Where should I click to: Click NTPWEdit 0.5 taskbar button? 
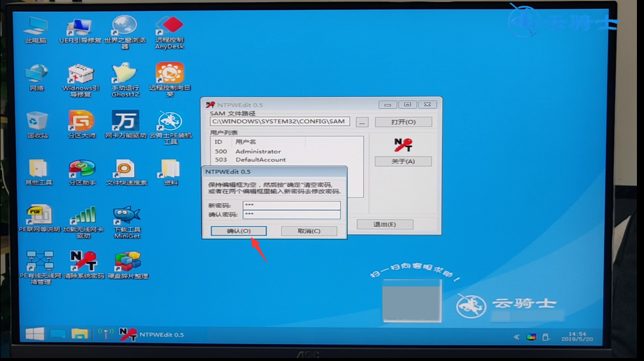pos(152,334)
